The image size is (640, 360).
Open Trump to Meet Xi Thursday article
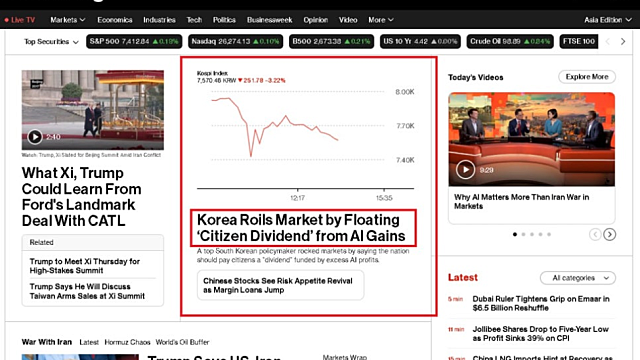pos(85,266)
